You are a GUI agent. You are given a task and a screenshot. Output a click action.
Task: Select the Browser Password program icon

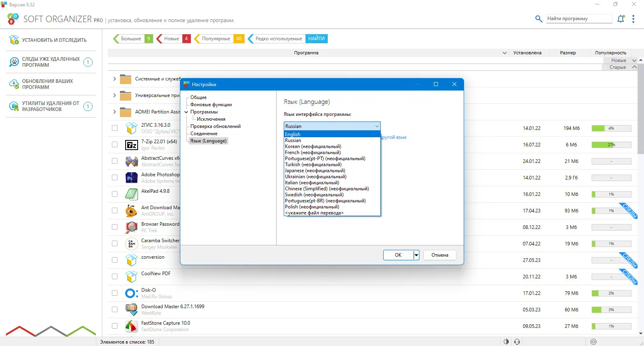132,227
